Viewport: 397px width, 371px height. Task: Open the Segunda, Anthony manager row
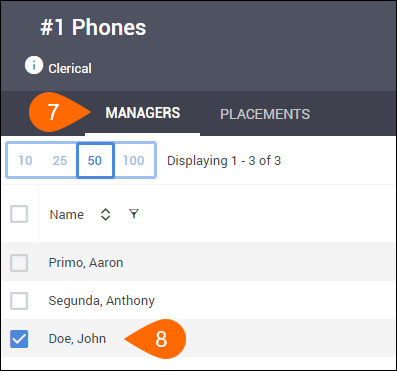point(199,300)
